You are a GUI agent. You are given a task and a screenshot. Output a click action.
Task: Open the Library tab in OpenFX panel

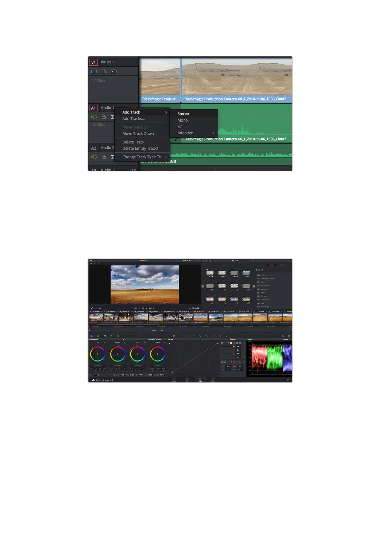pos(272,265)
